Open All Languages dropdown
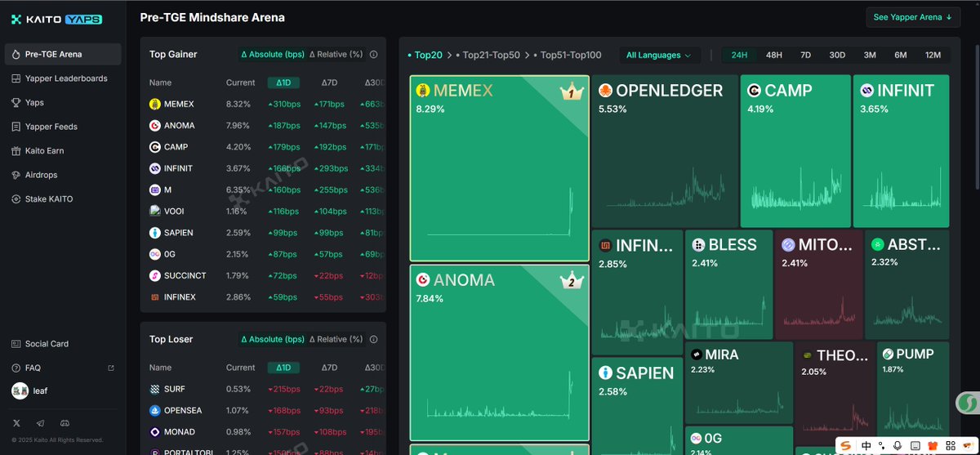980x455 pixels. pos(658,56)
